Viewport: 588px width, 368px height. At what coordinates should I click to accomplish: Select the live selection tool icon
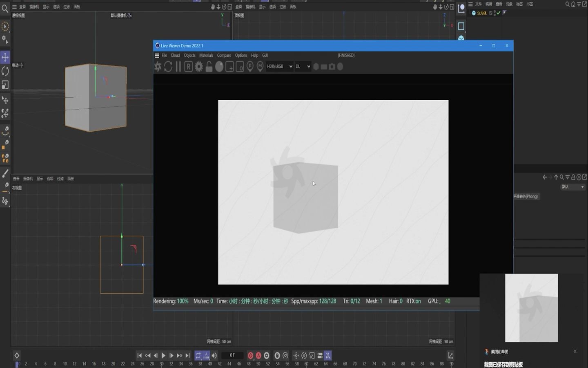point(5,27)
